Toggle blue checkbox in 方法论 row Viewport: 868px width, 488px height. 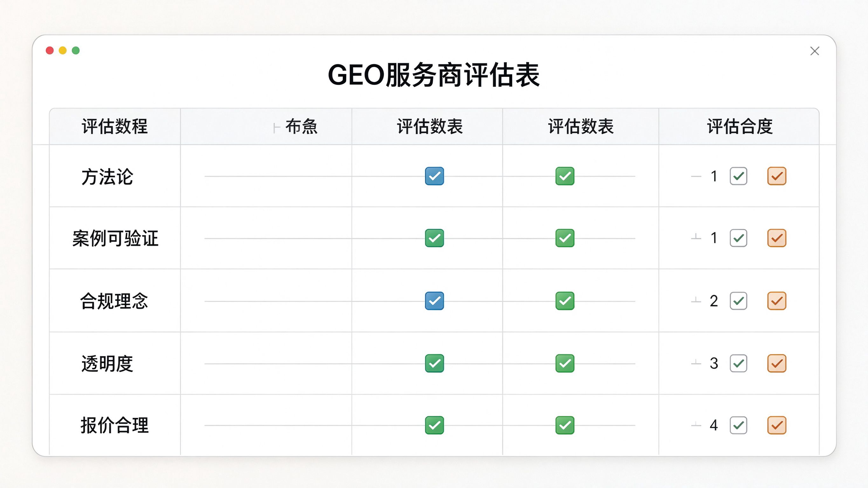tap(434, 176)
